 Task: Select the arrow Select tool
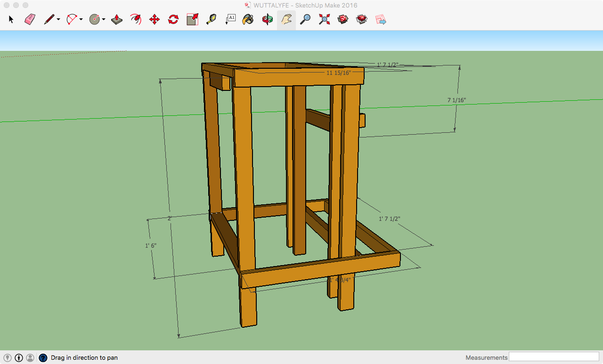11,19
